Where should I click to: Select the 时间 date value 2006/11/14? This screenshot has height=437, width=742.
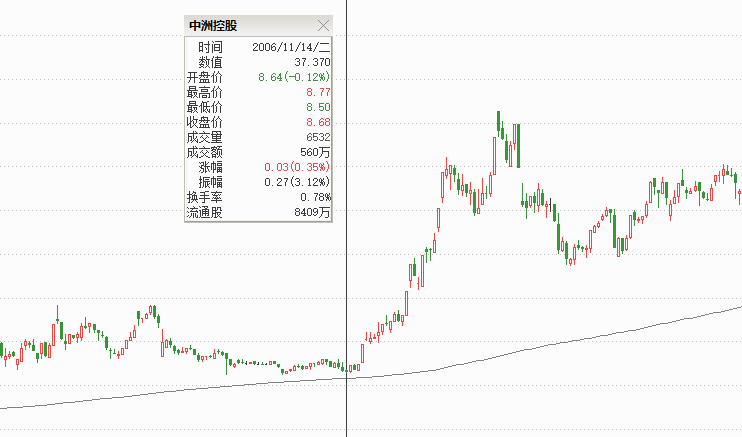[291, 47]
